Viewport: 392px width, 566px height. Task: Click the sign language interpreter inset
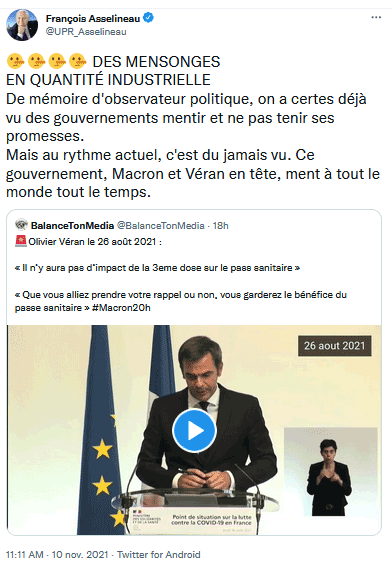[330, 473]
